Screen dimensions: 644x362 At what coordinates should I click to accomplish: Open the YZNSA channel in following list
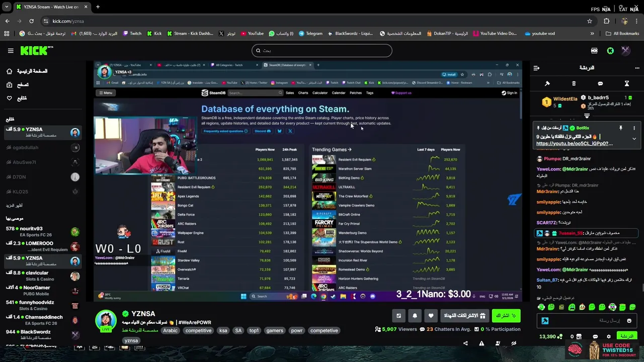(43, 132)
